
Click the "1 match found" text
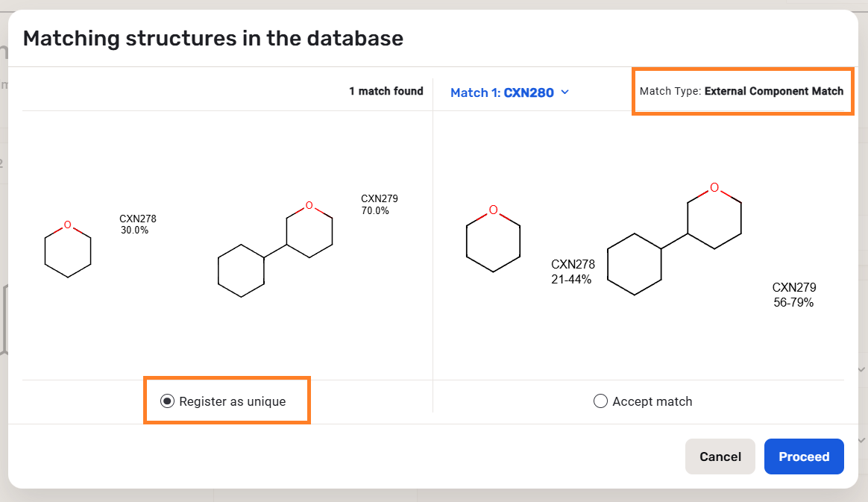386,91
